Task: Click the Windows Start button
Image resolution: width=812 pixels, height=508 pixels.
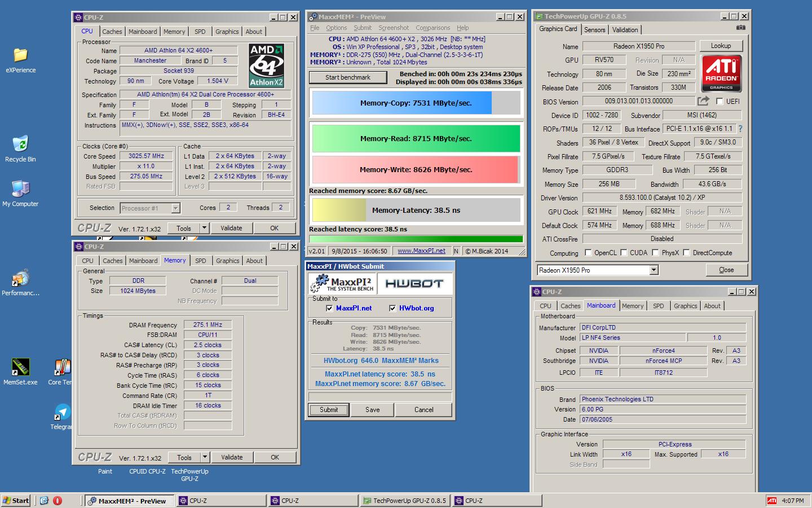Action: tap(16, 501)
